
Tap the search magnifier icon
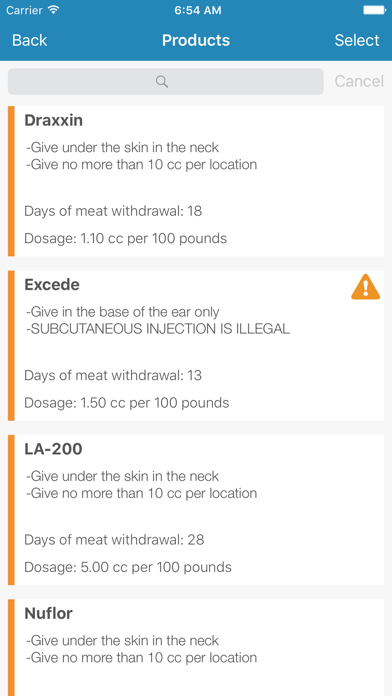pos(162,81)
